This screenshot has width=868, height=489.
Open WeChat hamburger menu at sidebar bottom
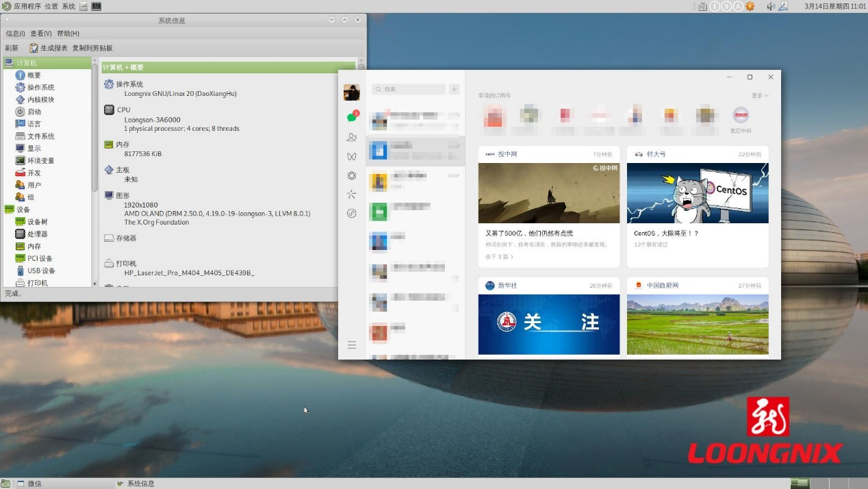click(x=352, y=345)
